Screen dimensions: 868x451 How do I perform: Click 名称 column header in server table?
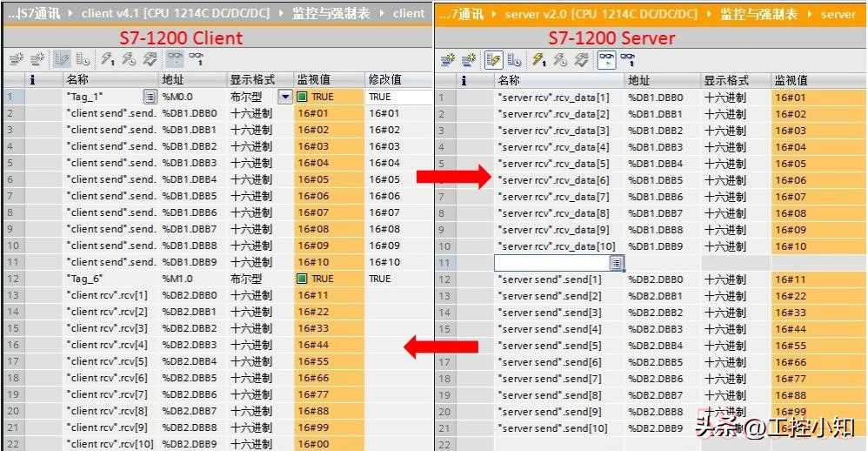coord(559,80)
